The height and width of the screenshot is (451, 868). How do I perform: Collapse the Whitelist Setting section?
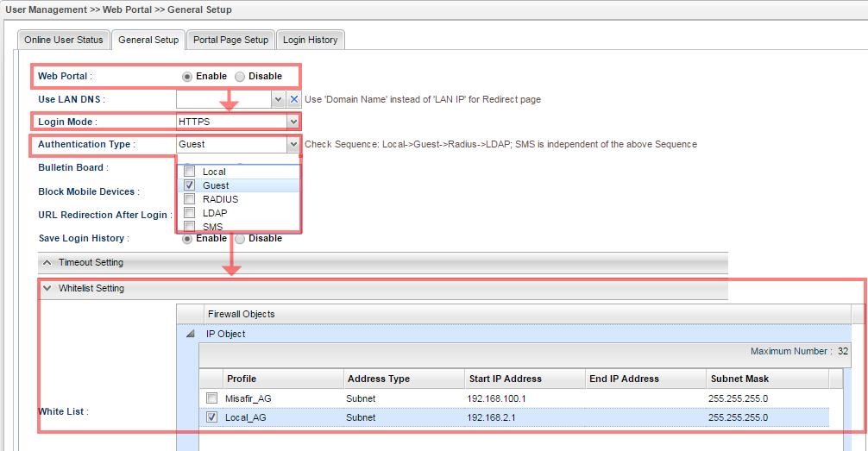47,289
